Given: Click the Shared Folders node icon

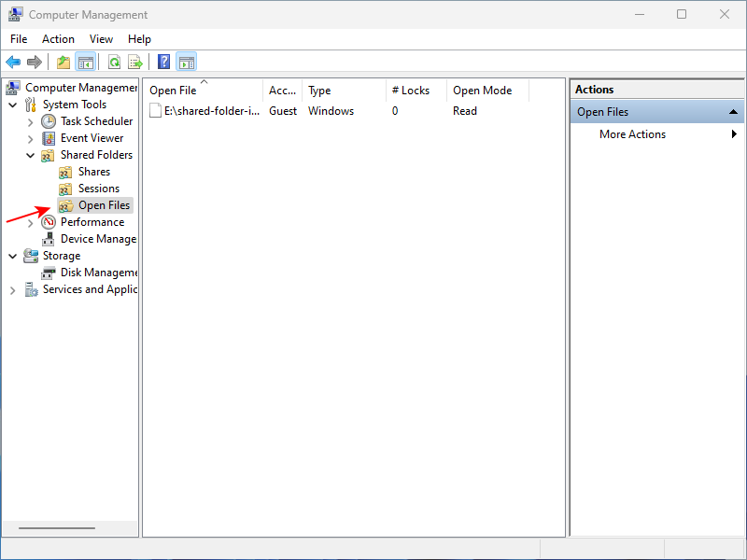Looking at the screenshot, I should 48,155.
